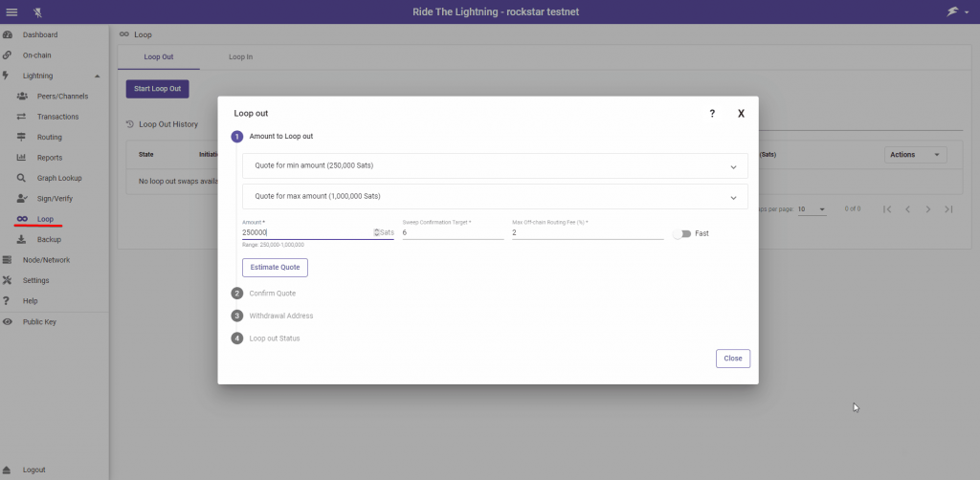The width and height of the screenshot is (980, 480).
Task: Open the lightning node selector menu
Action: click(x=957, y=11)
